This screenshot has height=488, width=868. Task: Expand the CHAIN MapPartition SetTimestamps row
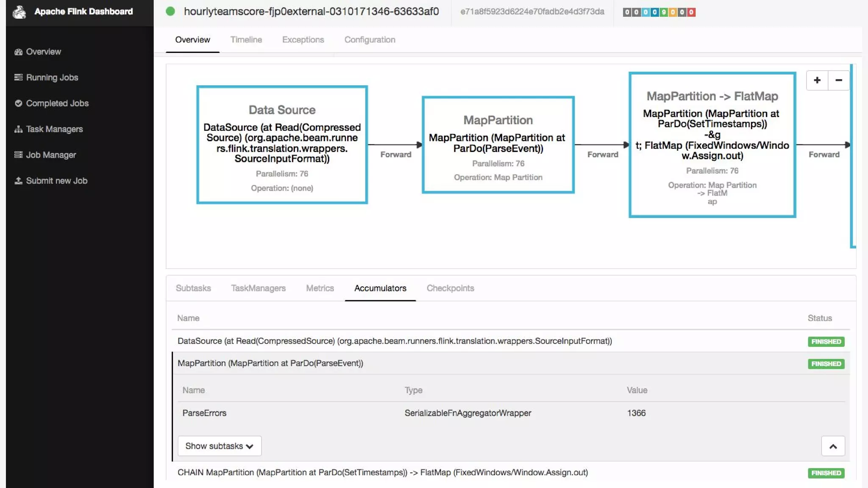(x=382, y=472)
